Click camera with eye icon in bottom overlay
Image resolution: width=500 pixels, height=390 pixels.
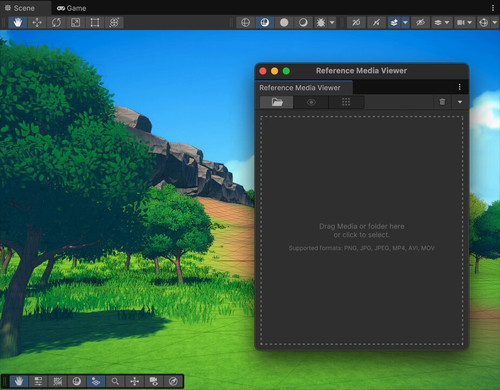[x=154, y=381]
